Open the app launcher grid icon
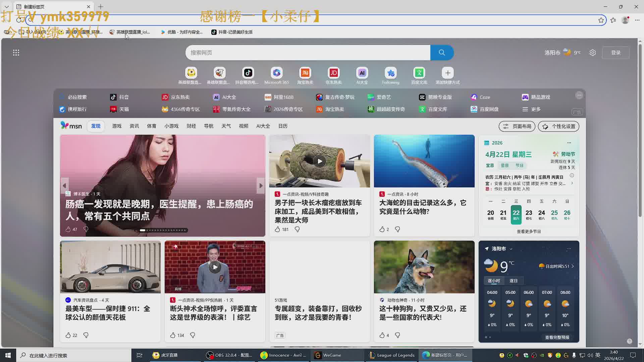The image size is (644, 362). pos(16,53)
